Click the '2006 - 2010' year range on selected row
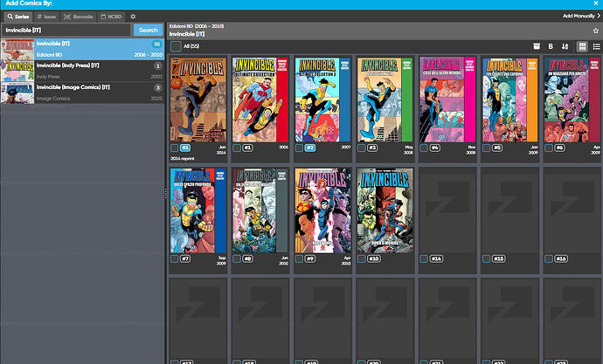 pos(148,55)
